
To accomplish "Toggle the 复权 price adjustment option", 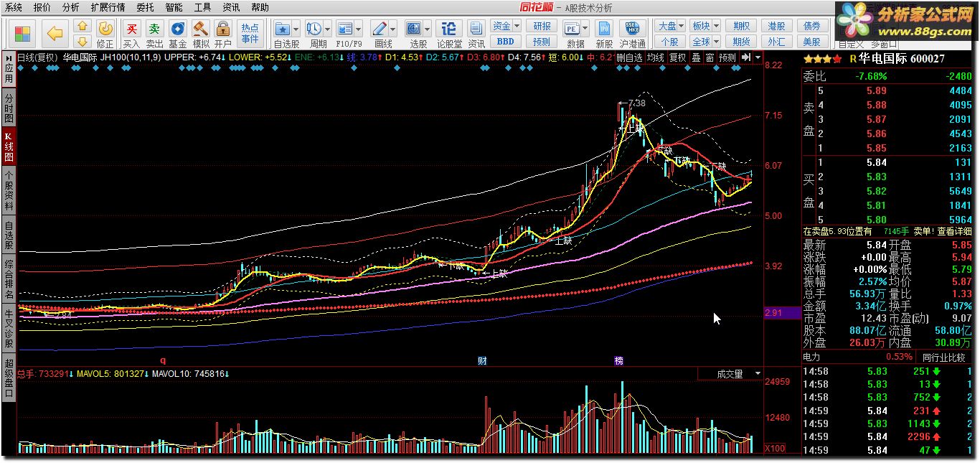I will [677, 57].
